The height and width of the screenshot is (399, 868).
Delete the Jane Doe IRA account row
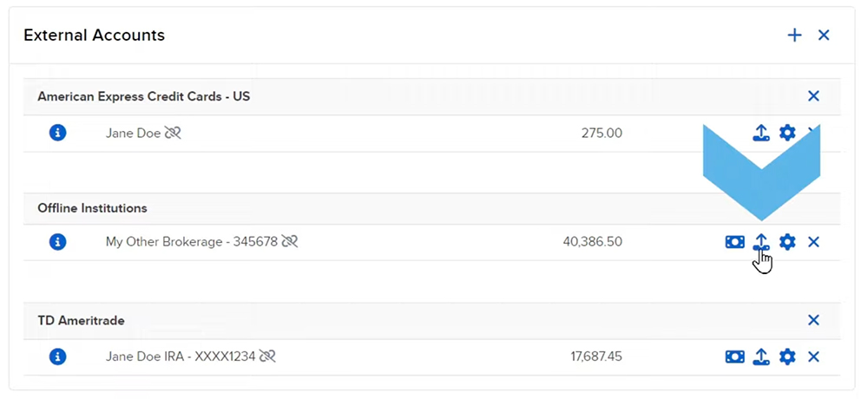point(813,356)
